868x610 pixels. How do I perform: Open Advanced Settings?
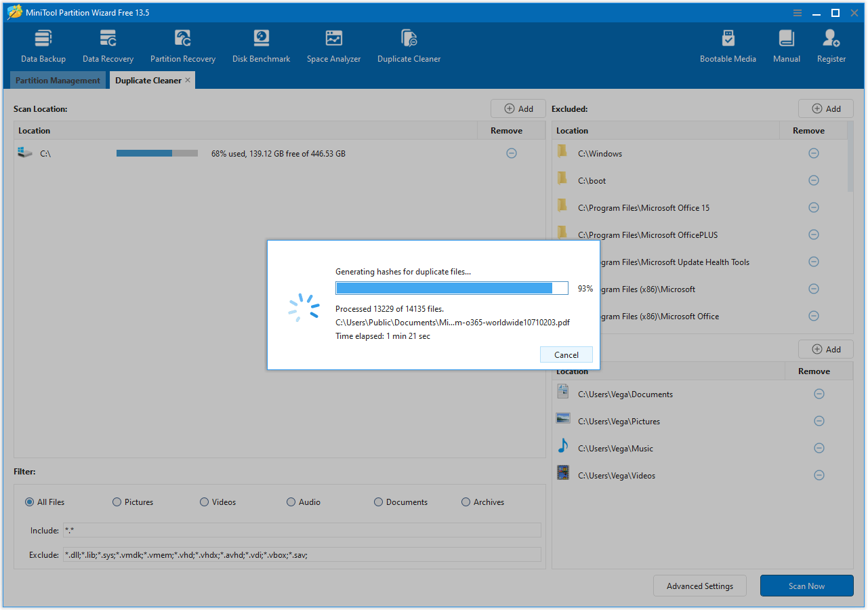(699, 586)
